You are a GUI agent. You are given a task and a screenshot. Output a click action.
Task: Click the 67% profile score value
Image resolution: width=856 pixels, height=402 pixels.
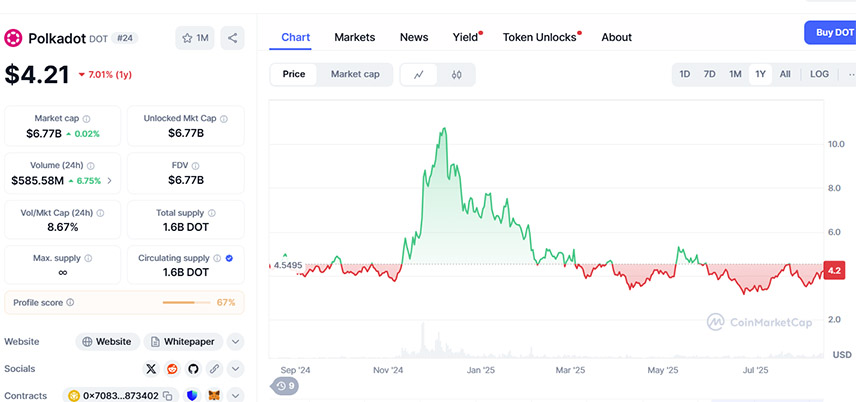pyautogui.click(x=226, y=303)
